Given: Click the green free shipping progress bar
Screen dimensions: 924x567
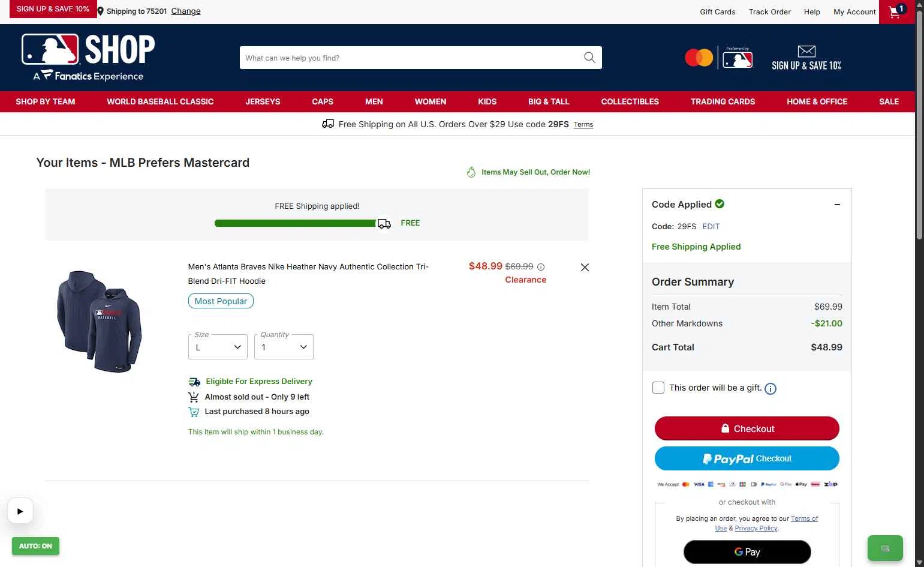Looking at the screenshot, I should [x=296, y=223].
